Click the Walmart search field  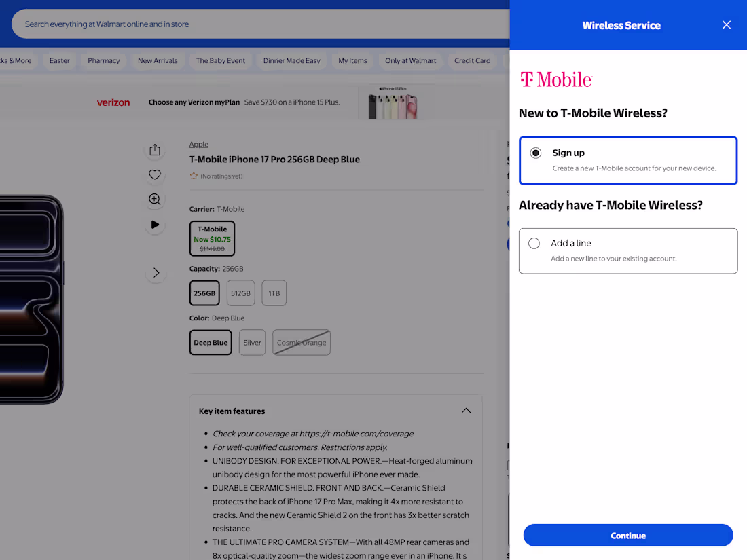260,24
